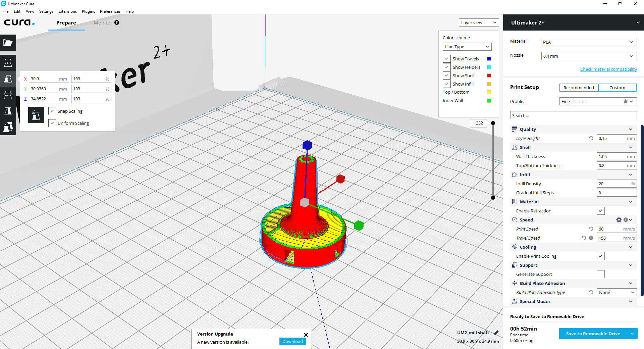The width and height of the screenshot is (644, 349).
Task: Edit the UM2_mill shaft job name pencil
Action: [496, 333]
